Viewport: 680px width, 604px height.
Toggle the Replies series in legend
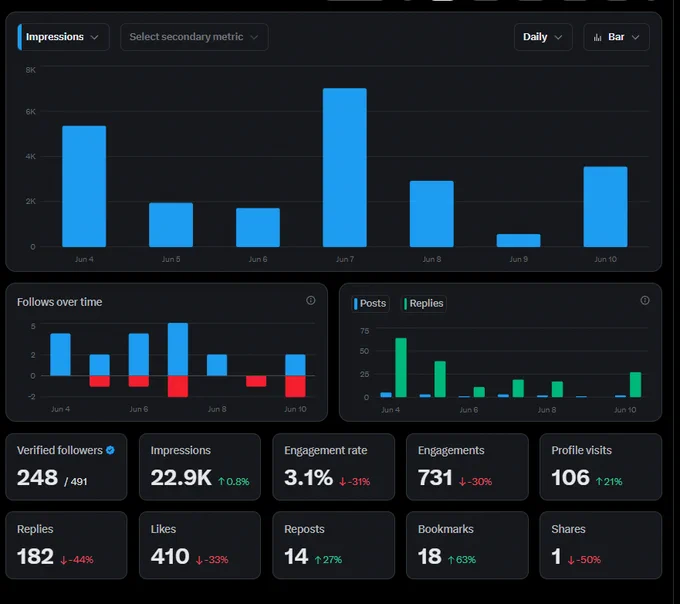tap(423, 303)
